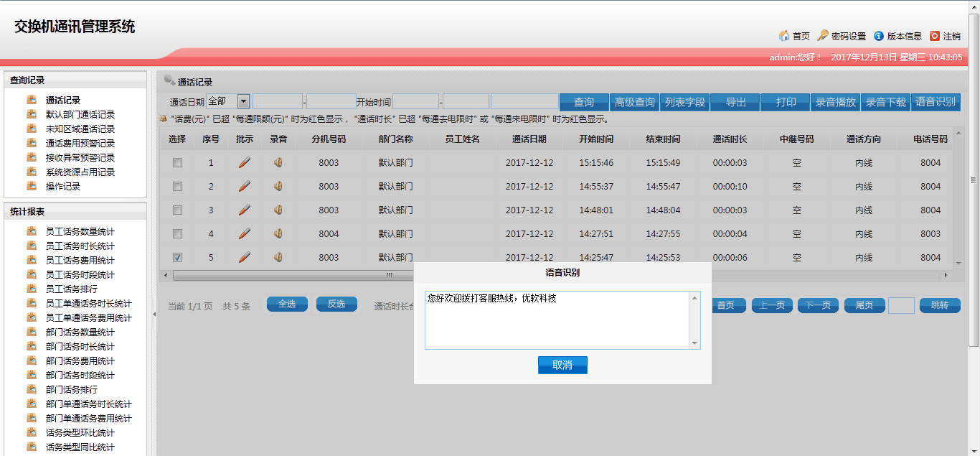Image resolution: width=980 pixels, height=456 pixels.
Task: Click the page number input box
Action: (x=901, y=305)
